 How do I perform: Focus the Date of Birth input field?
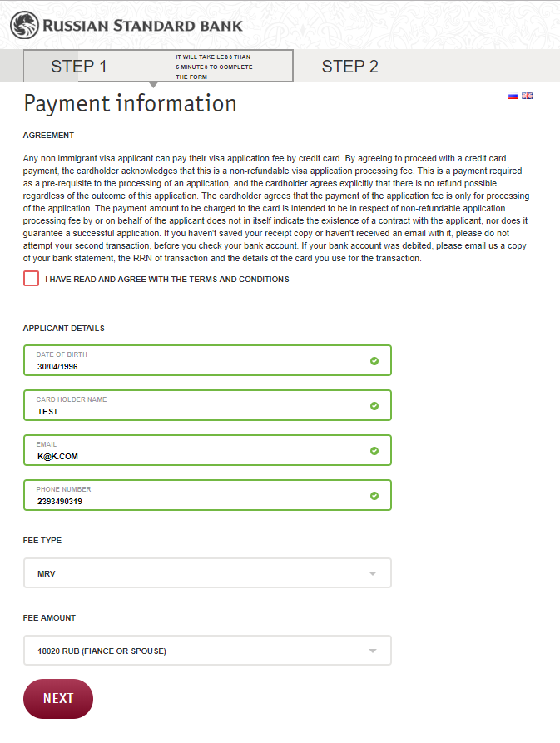207,360
